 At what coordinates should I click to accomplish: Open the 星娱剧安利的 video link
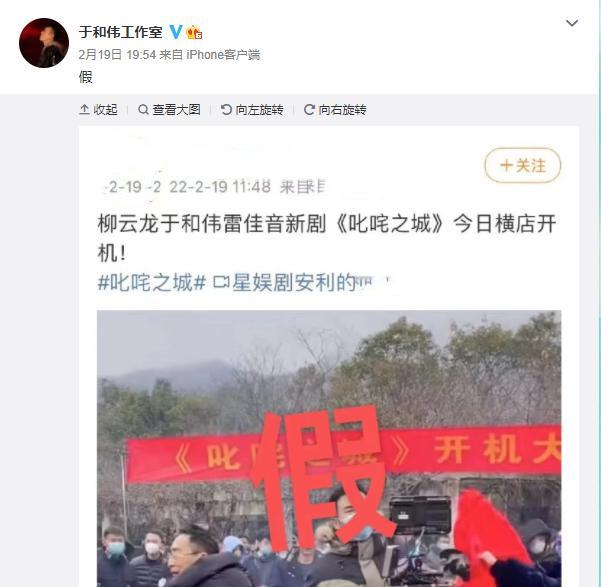point(293,283)
